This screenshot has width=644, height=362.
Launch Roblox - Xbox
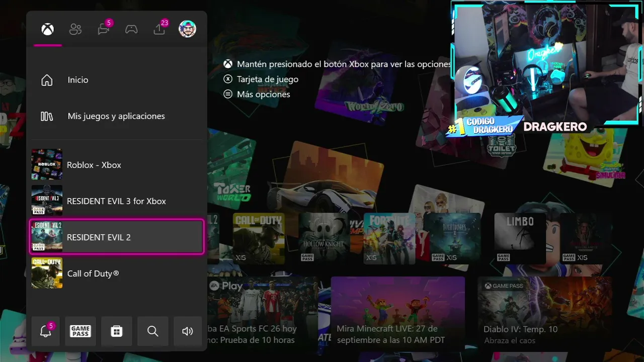[117, 164]
